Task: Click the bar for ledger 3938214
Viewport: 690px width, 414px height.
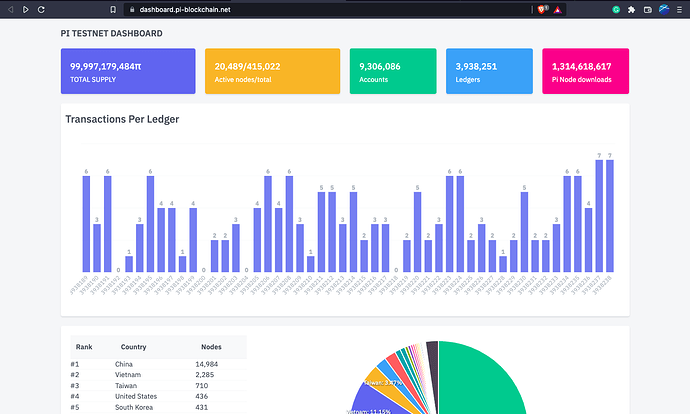Action: 353,232
